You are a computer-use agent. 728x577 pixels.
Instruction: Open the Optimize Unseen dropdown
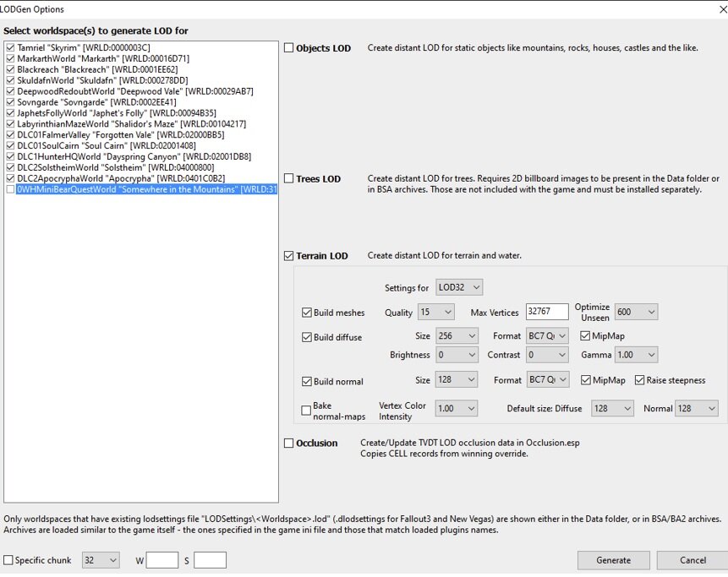636,312
